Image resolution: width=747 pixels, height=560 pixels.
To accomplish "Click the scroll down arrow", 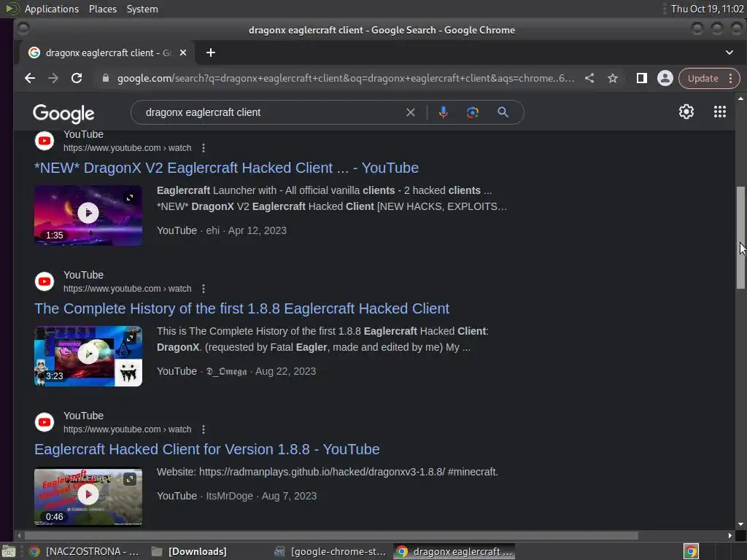I will [740, 524].
